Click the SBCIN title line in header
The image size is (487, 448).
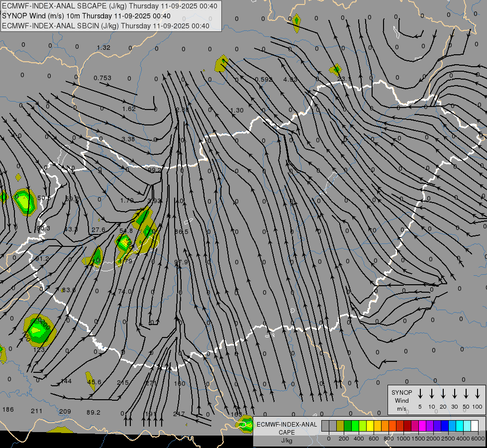pos(105,26)
